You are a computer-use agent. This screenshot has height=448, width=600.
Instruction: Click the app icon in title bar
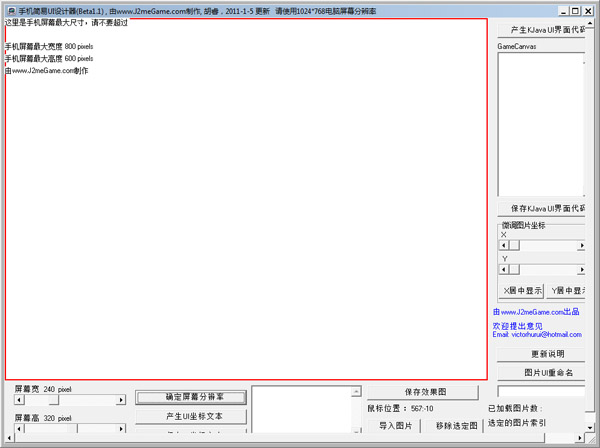(x=11, y=11)
